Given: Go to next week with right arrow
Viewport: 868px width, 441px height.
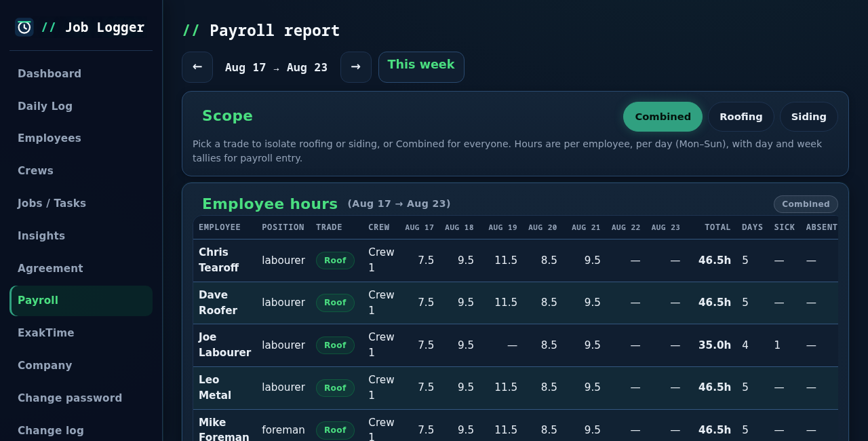Looking at the screenshot, I should [x=356, y=67].
